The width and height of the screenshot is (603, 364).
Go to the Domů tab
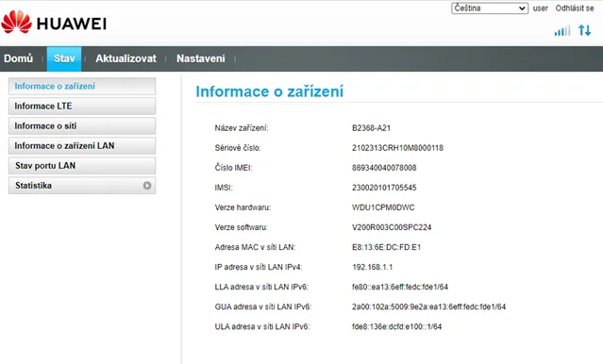(x=19, y=58)
